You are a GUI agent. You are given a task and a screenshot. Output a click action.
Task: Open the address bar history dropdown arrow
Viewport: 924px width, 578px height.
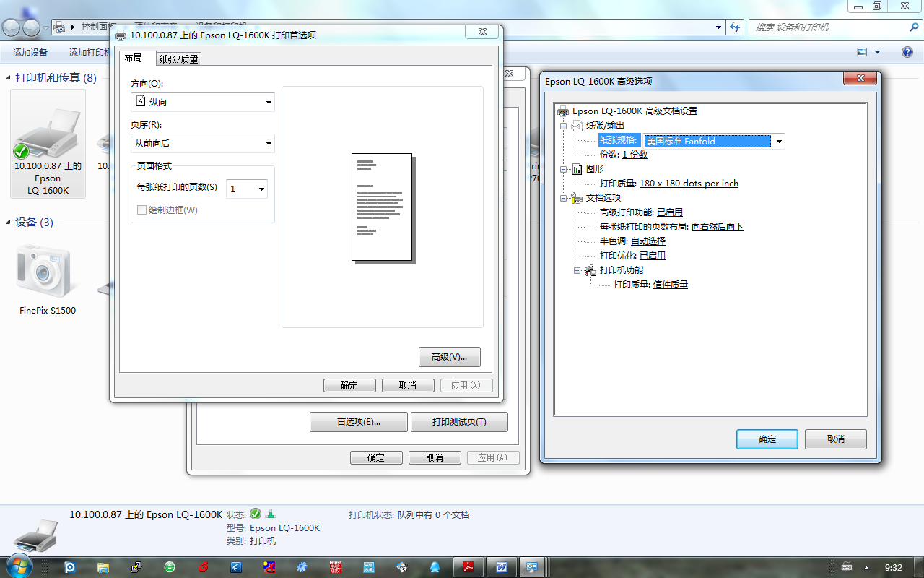719,27
